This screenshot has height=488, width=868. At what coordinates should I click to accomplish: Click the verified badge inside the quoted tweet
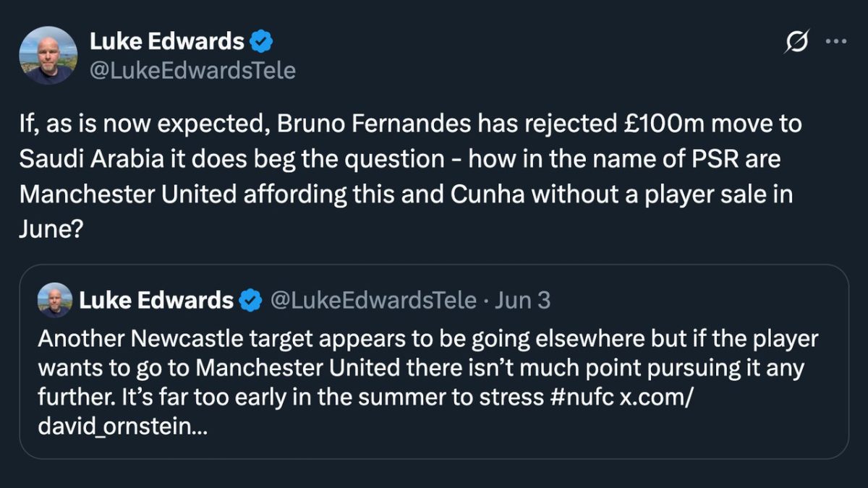point(251,300)
